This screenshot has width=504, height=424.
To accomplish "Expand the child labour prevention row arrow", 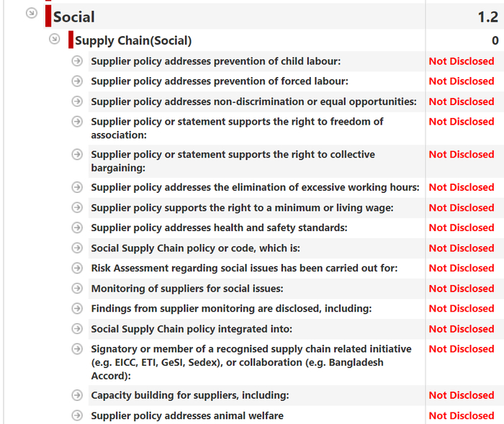I will pyautogui.click(x=77, y=61).
